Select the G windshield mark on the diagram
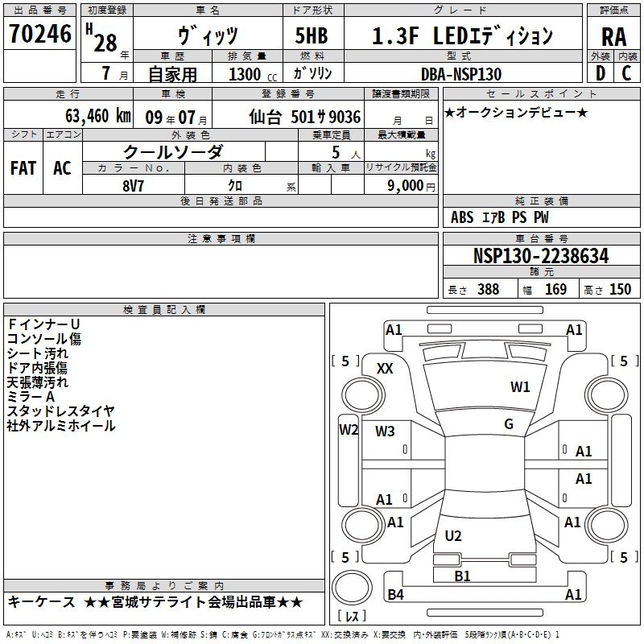 [x=508, y=424]
